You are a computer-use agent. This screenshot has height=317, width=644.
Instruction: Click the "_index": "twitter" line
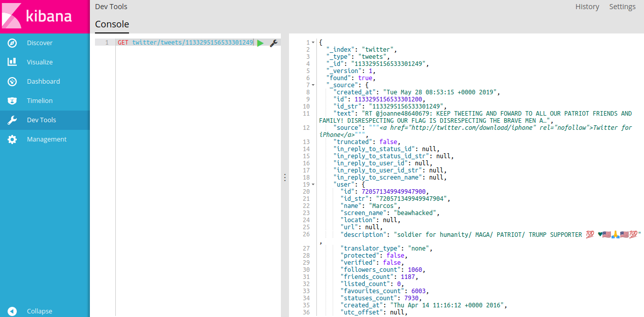(x=361, y=50)
